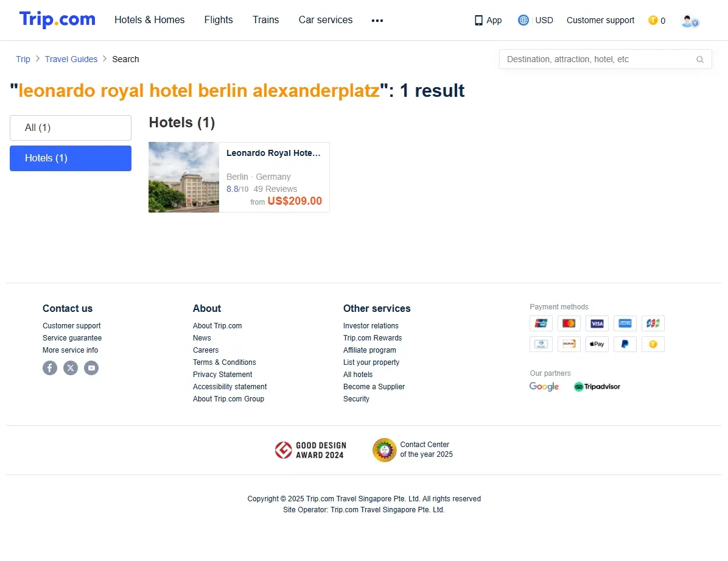Open List your property link
The height and width of the screenshot is (561, 728).
[371, 362]
